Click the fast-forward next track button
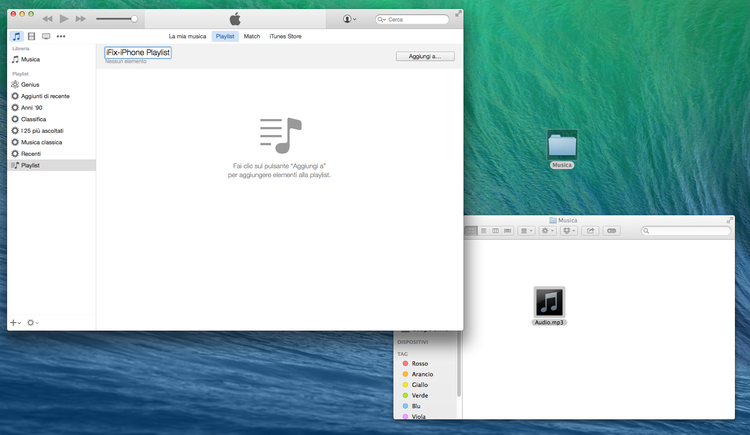 (80, 19)
